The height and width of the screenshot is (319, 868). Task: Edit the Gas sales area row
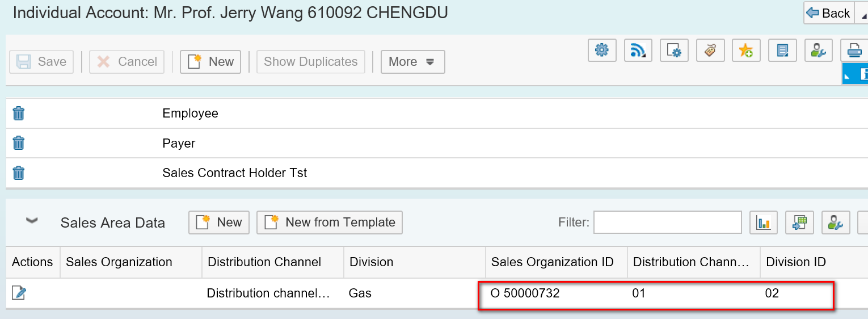click(x=19, y=293)
